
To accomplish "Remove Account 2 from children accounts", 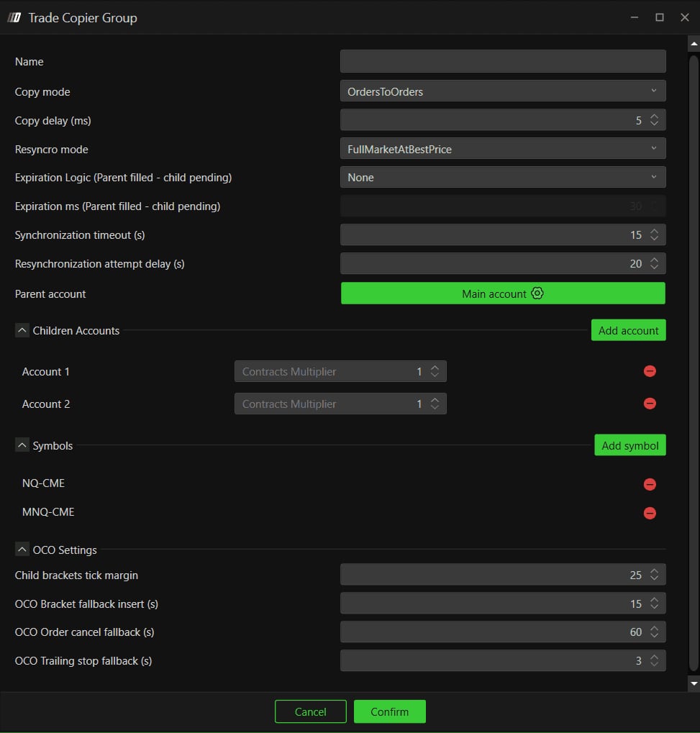I will (x=650, y=404).
